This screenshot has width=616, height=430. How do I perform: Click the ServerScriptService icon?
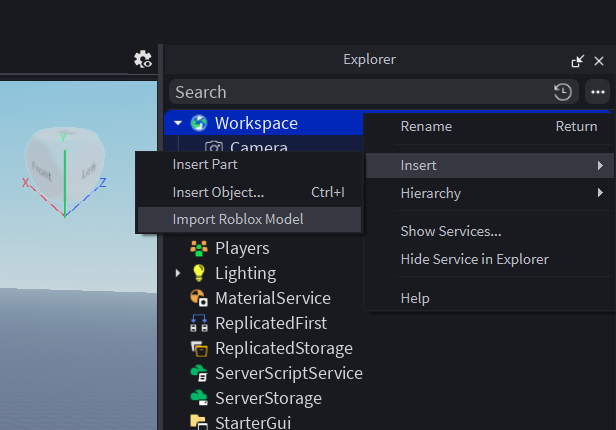tap(198, 373)
